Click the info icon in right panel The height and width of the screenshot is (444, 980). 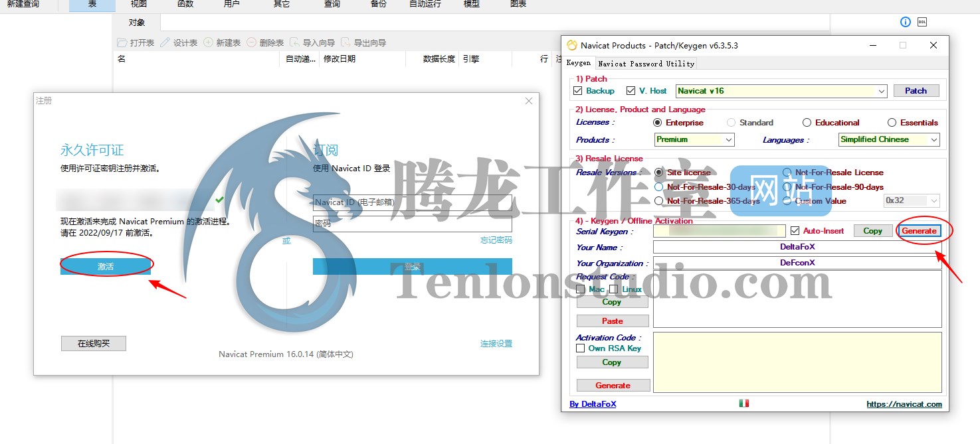click(905, 22)
